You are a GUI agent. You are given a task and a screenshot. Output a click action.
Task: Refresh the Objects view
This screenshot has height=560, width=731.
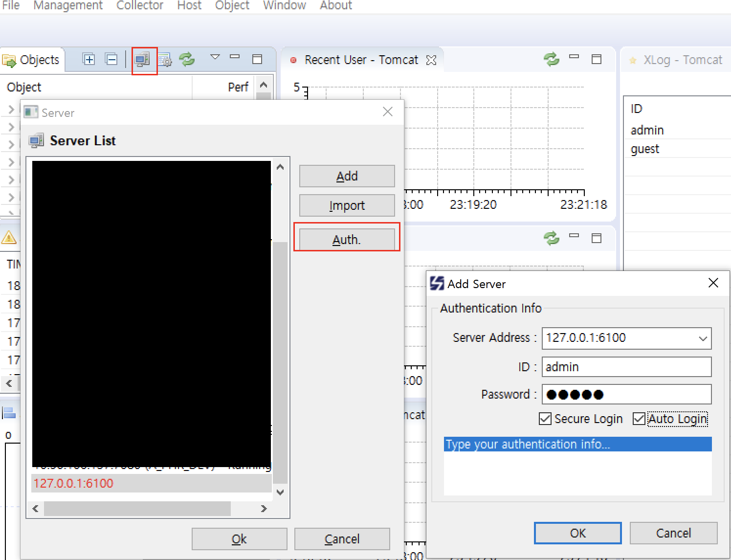tap(187, 59)
